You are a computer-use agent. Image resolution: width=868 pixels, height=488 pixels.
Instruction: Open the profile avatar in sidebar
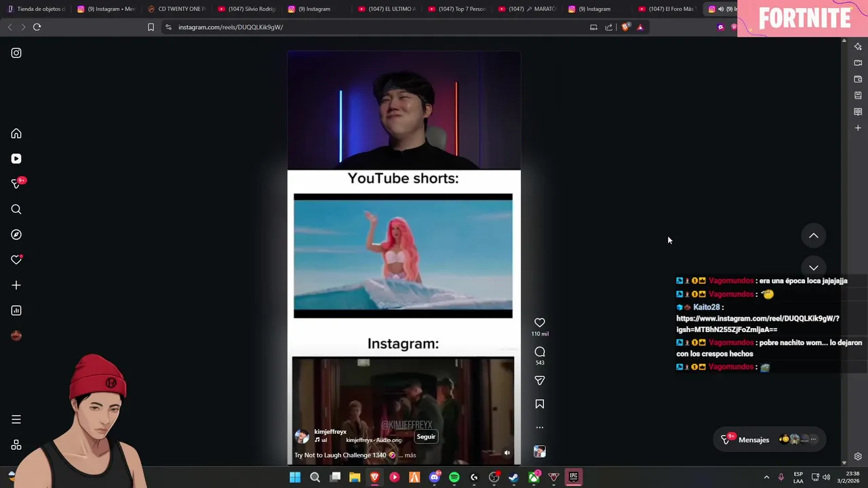click(16, 335)
